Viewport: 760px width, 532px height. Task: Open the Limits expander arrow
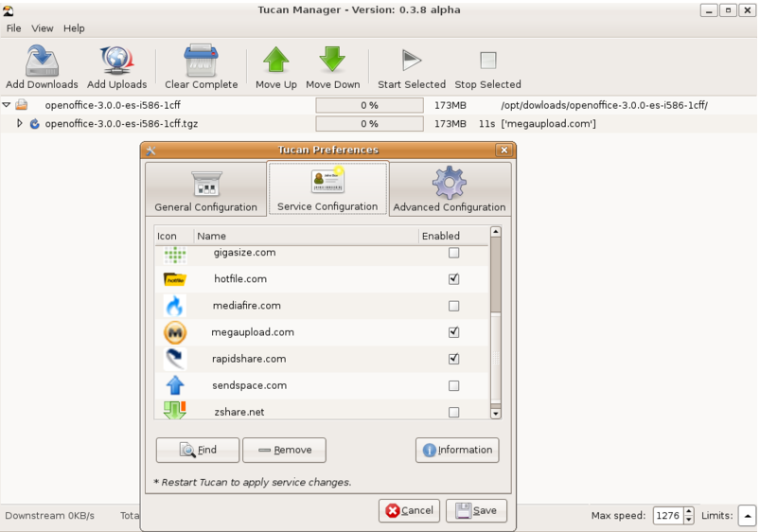pos(748,516)
